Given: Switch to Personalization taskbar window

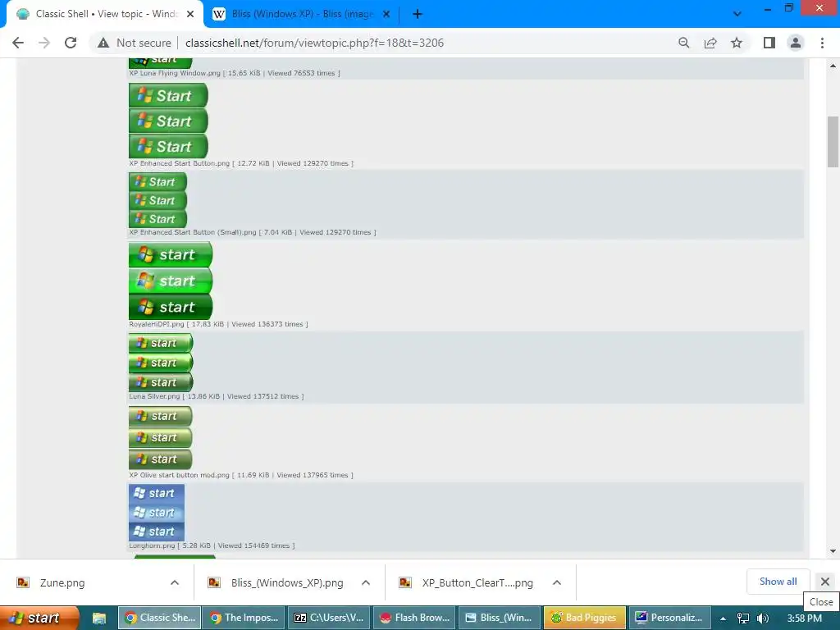Looking at the screenshot, I should (669, 618).
